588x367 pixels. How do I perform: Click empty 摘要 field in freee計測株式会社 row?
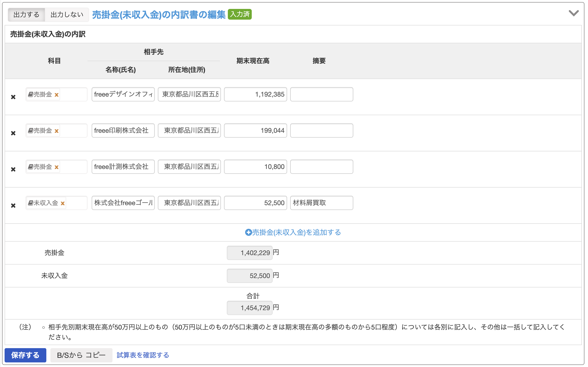(x=322, y=167)
